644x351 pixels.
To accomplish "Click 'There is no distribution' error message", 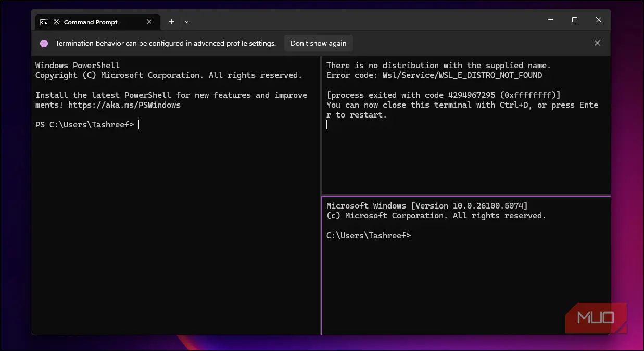I will [x=438, y=66].
